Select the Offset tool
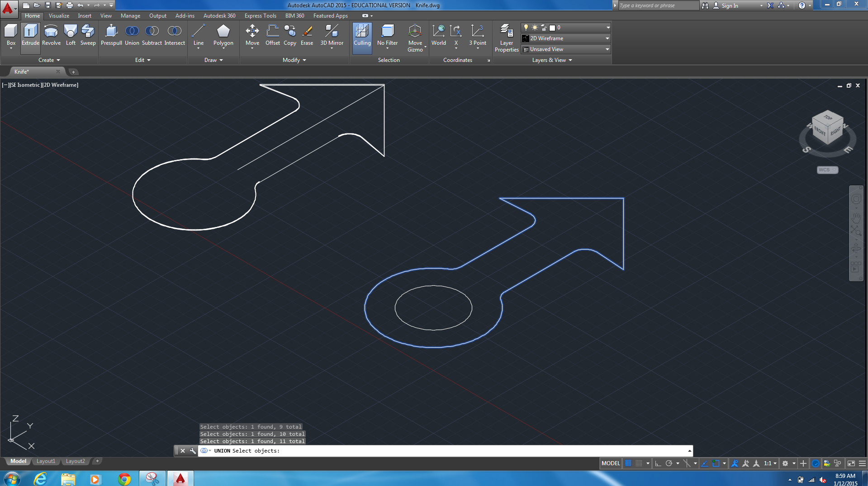The height and width of the screenshot is (486, 868). point(273,35)
